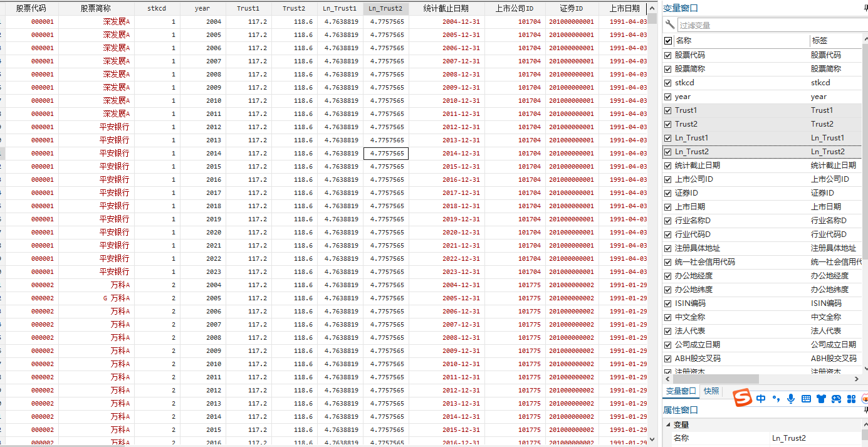Select the 行业代码D row in variable list
868x447 pixels.
(x=762, y=234)
